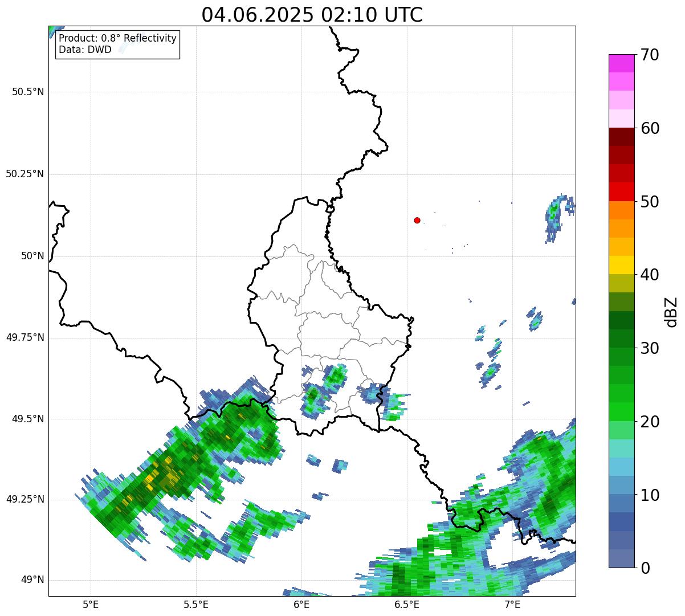Click the longitude label 6°E
The image size is (685, 616).
301,604
